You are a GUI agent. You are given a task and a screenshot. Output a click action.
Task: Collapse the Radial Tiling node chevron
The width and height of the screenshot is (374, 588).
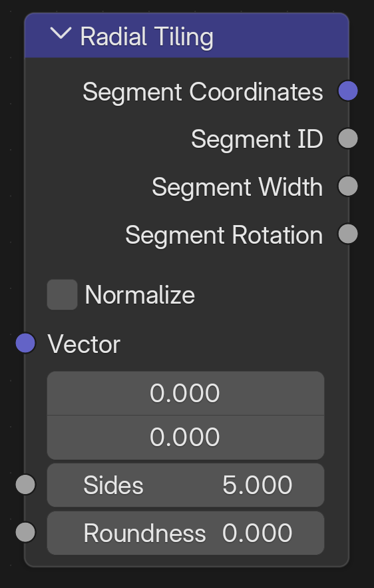61,33
